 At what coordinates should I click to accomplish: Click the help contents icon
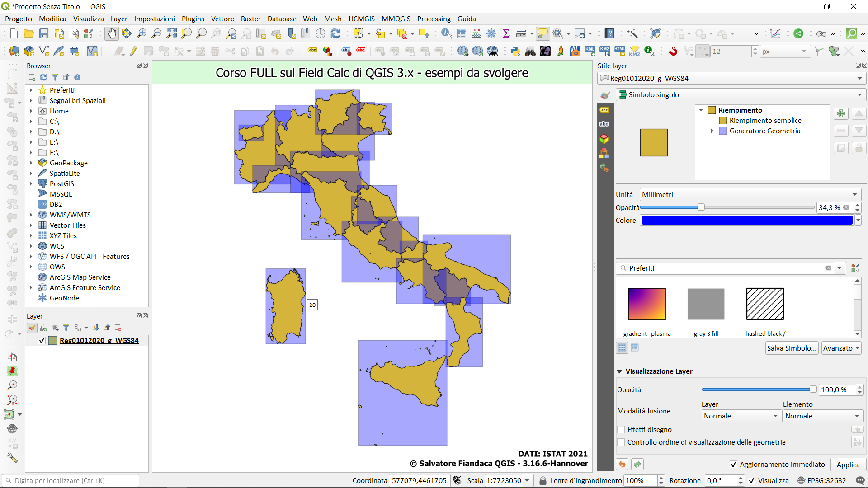(609, 33)
